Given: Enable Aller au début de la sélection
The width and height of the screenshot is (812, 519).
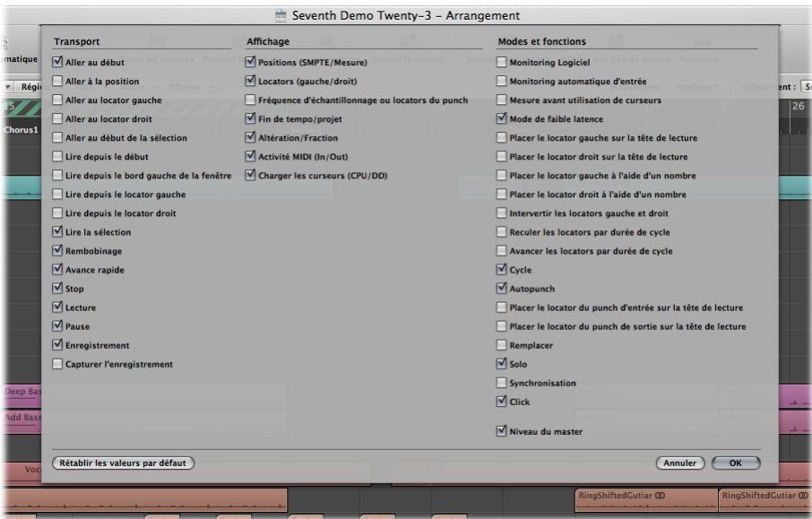Looking at the screenshot, I should tap(57, 138).
